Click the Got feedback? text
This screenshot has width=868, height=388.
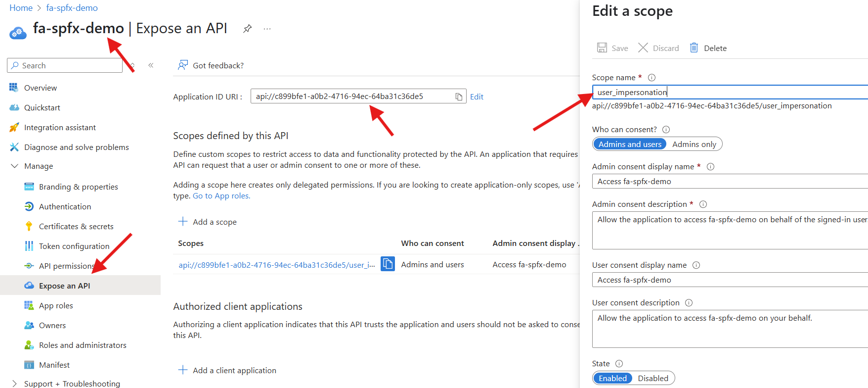pyautogui.click(x=218, y=65)
